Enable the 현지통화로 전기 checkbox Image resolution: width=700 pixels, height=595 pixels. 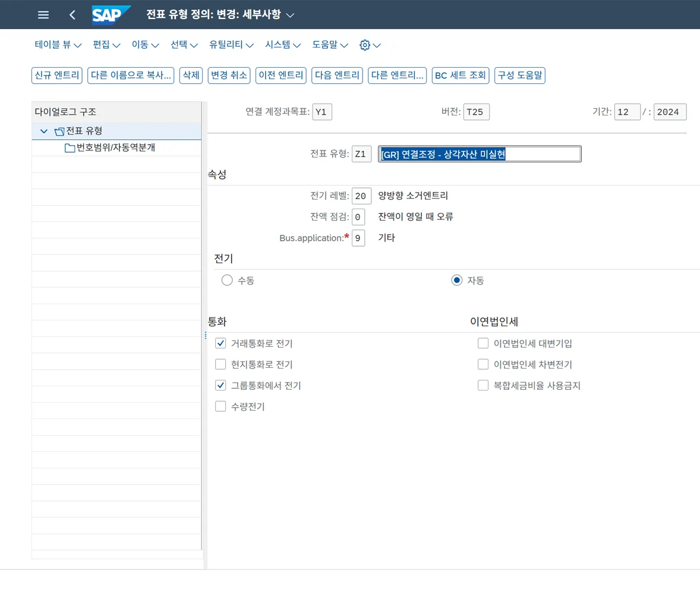[x=220, y=364]
